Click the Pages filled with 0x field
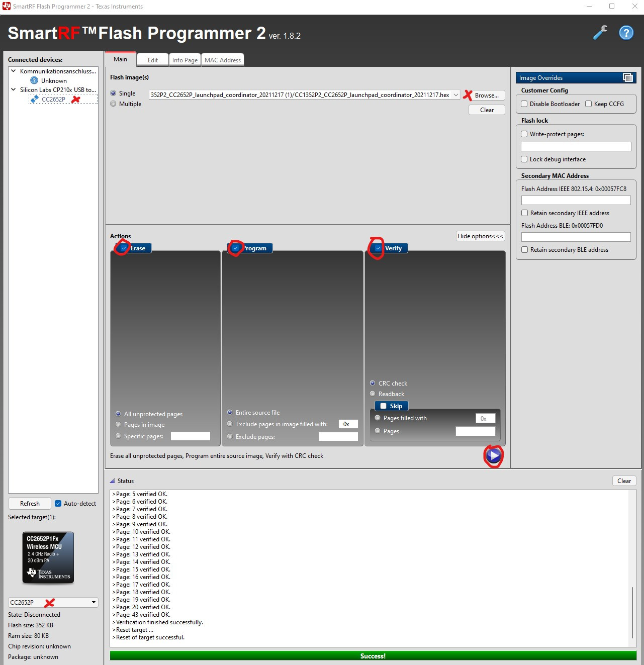The width and height of the screenshot is (644, 665). (486, 418)
